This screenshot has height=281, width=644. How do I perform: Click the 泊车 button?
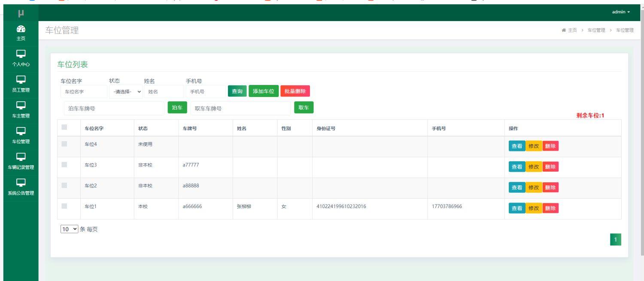point(177,108)
